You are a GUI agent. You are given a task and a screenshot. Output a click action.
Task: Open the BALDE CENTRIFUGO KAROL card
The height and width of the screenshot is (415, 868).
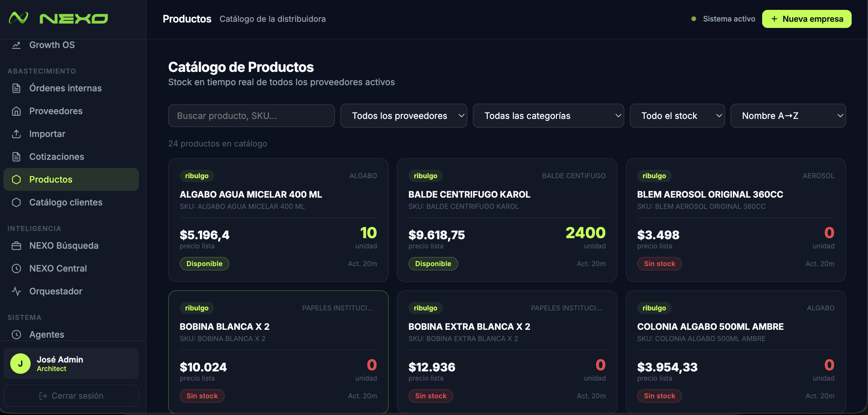(x=507, y=220)
